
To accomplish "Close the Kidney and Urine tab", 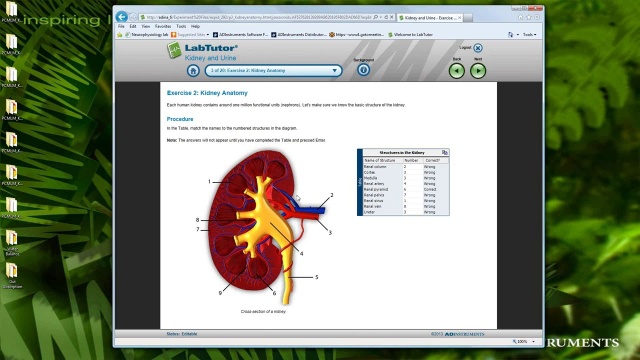I will pyautogui.click(x=460, y=18).
